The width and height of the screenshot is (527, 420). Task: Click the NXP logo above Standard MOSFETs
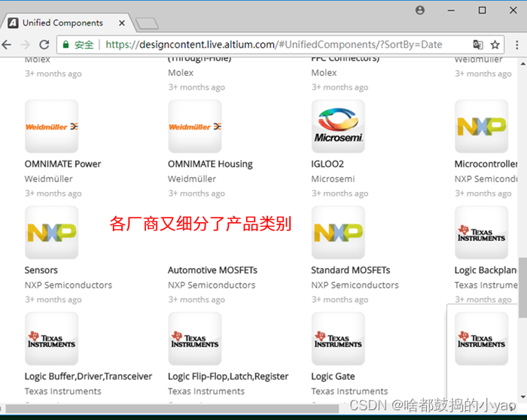338,233
